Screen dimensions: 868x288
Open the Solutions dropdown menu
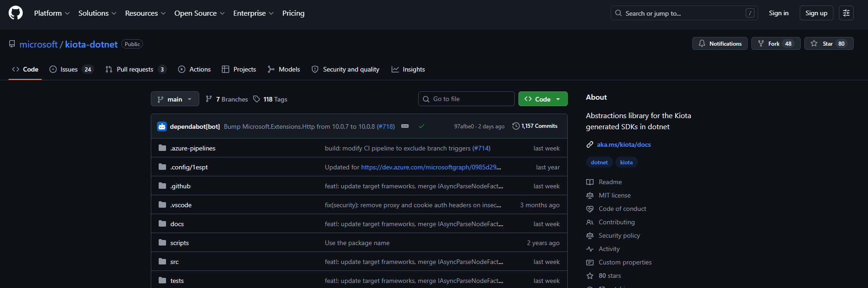pyautogui.click(x=97, y=13)
